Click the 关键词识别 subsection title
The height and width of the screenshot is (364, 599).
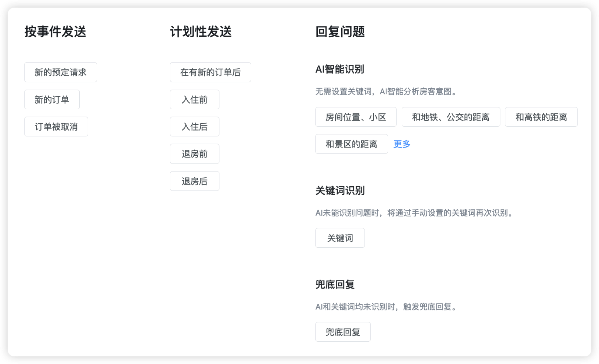point(340,191)
